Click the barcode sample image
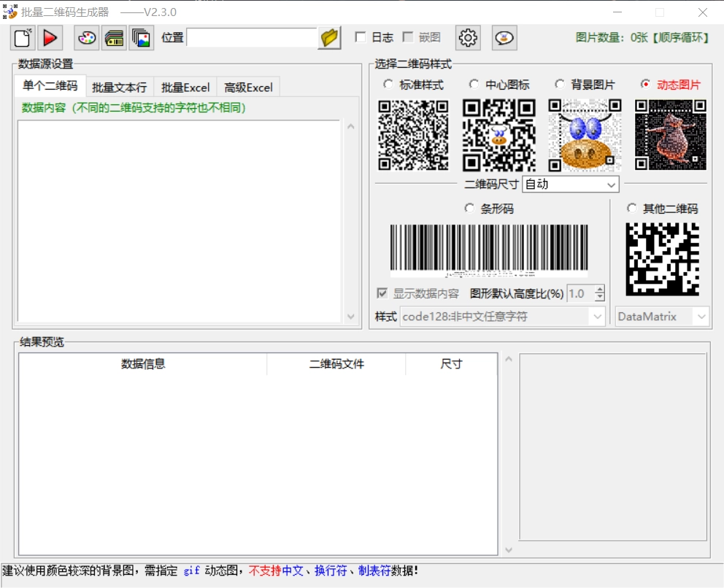This screenshot has height=588, width=724. (489, 250)
